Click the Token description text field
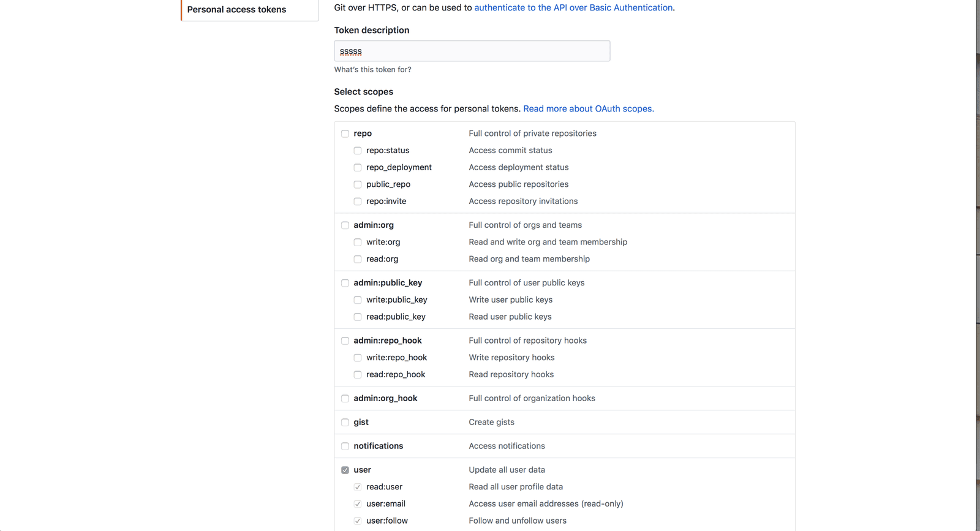The width and height of the screenshot is (980, 531). (x=472, y=51)
